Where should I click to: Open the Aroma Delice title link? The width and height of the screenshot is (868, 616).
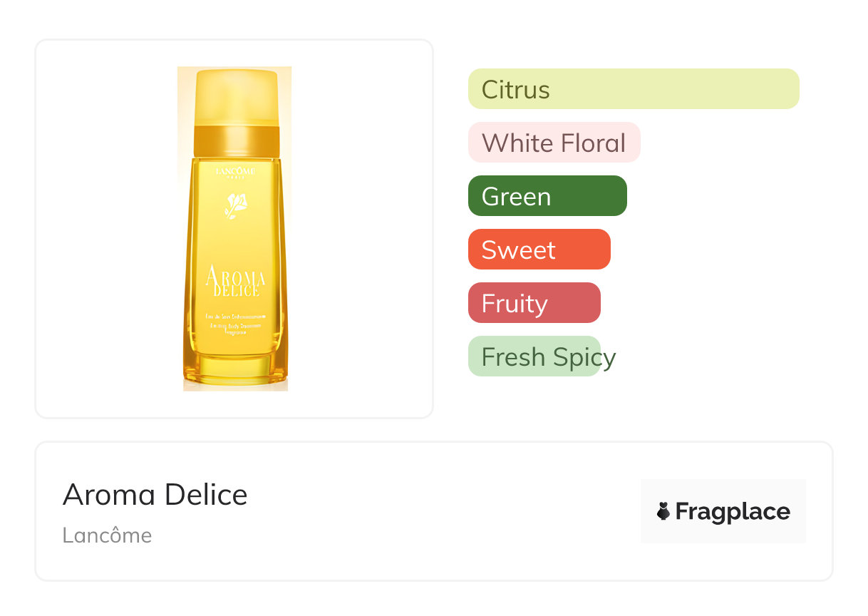coord(155,495)
